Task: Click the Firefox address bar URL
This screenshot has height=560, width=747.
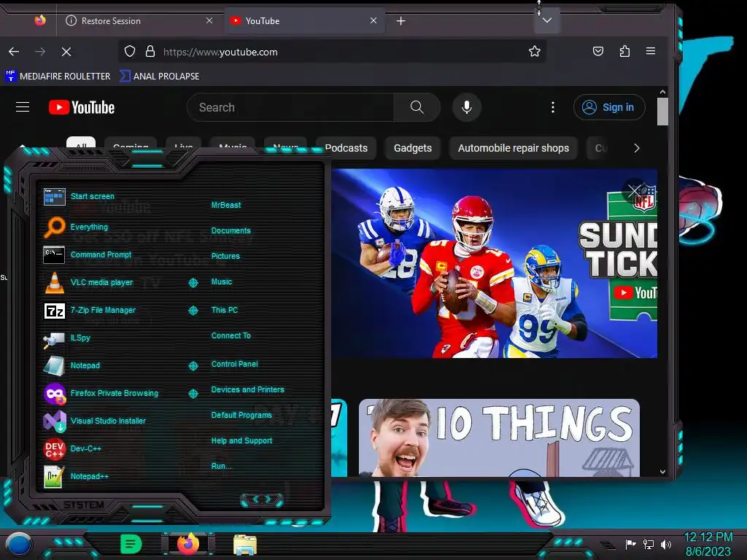Action: point(220,52)
